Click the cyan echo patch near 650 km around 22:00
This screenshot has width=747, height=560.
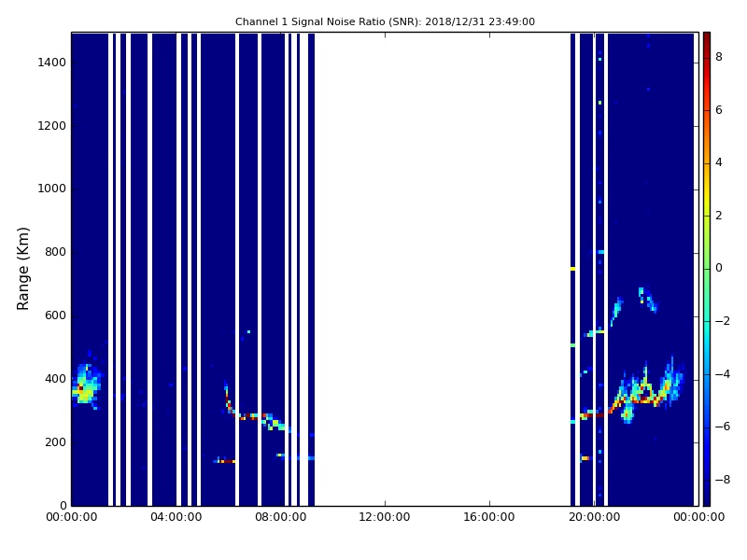(x=647, y=300)
